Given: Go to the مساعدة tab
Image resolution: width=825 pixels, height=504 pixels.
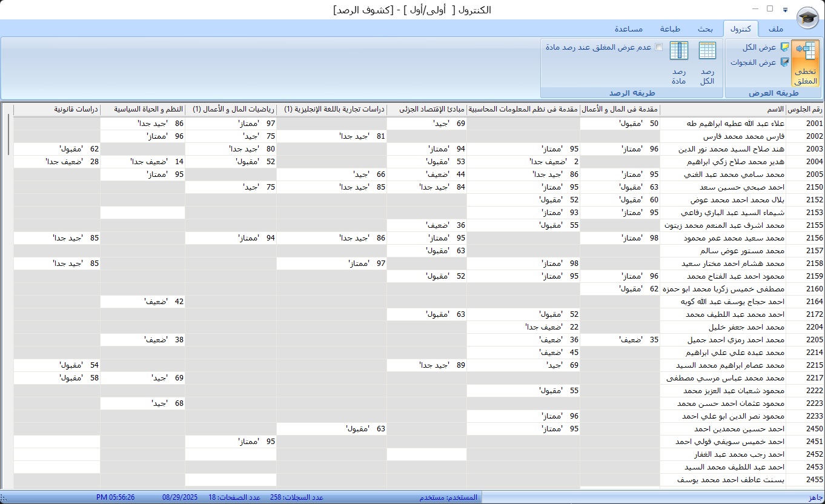Looking at the screenshot, I should tap(629, 29).
